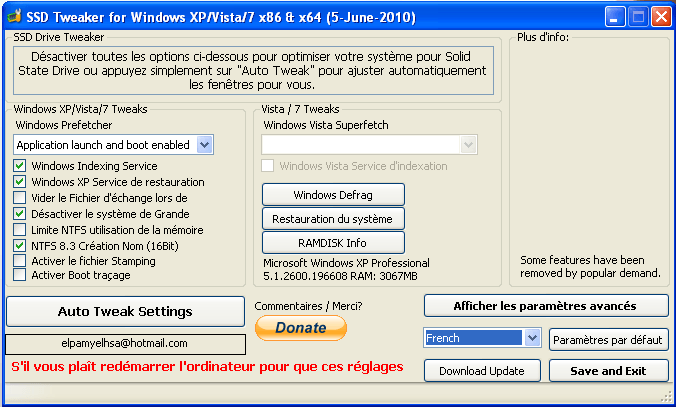676x407 pixels.
Task: Check Activer Boot traçage option
Action: pos(19,275)
